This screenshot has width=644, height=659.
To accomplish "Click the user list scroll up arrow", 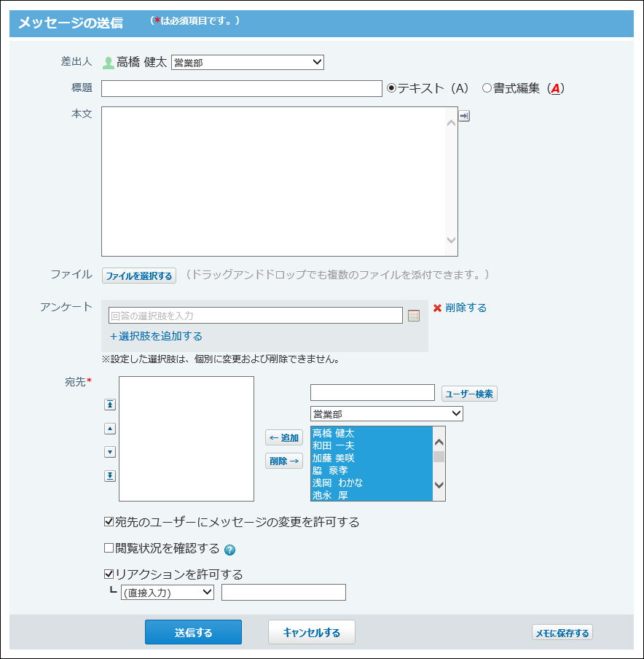I will (439, 442).
